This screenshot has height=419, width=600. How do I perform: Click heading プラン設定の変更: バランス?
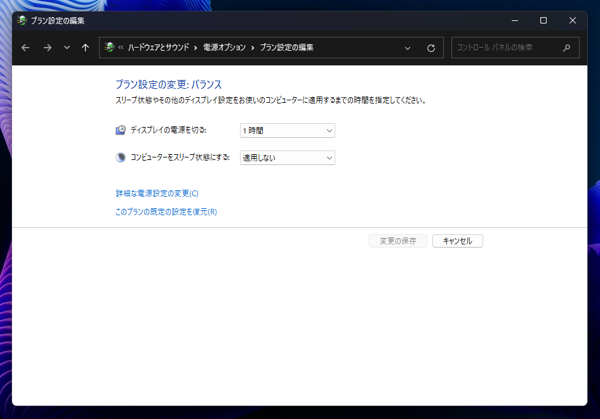[x=169, y=85]
